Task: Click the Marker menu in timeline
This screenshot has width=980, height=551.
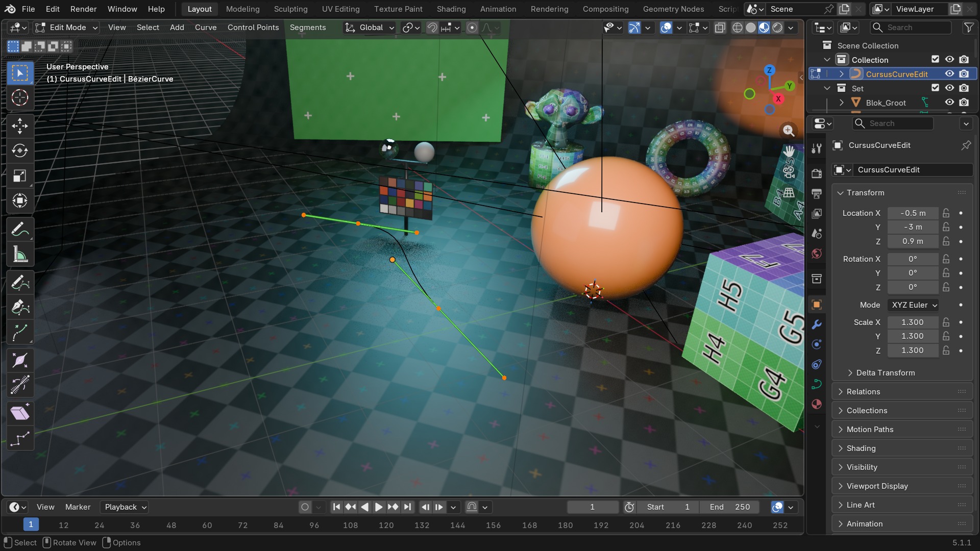Action: 78,507
